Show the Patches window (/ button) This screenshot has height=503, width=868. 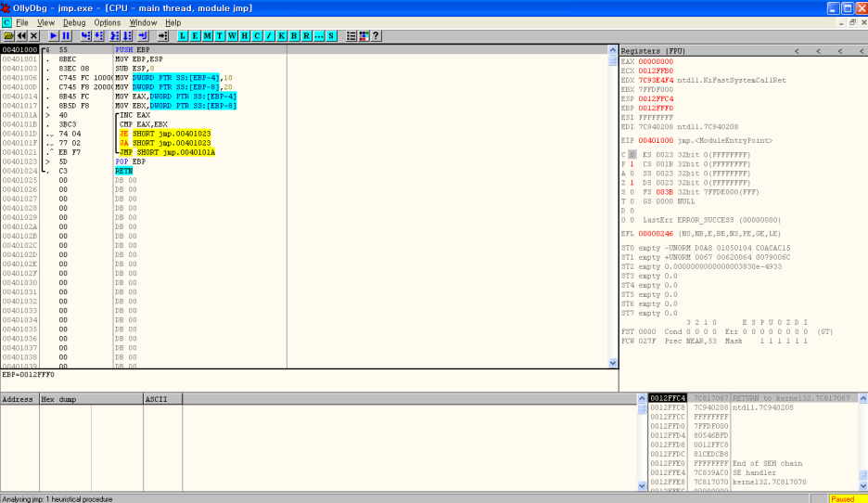pyautogui.click(x=269, y=36)
